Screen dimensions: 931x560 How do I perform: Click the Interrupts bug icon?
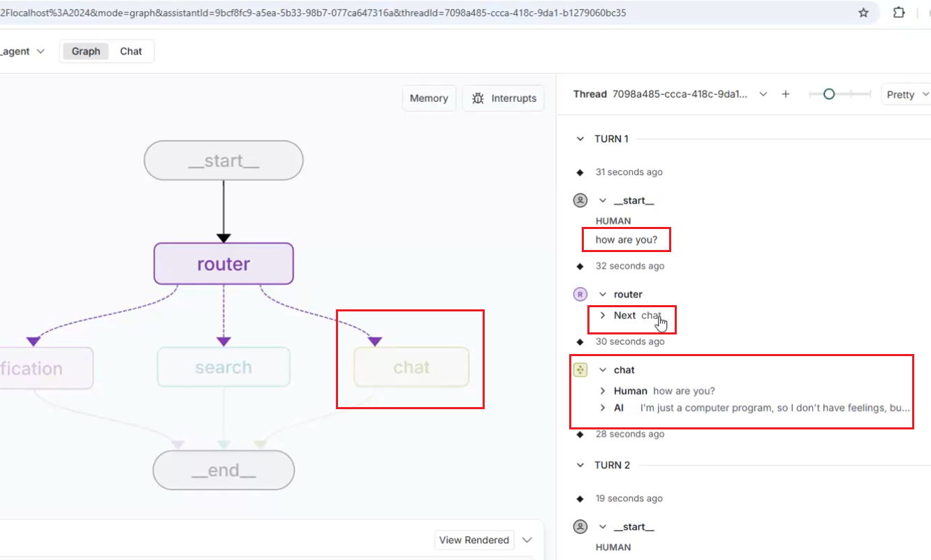tap(478, 98)
